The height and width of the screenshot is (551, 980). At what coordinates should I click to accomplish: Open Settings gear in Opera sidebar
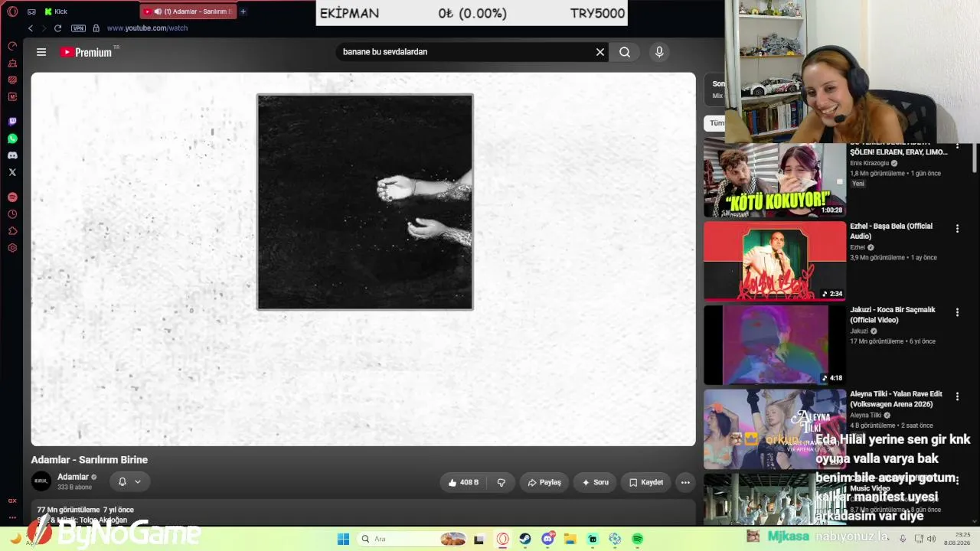click(x=12, y=248)
